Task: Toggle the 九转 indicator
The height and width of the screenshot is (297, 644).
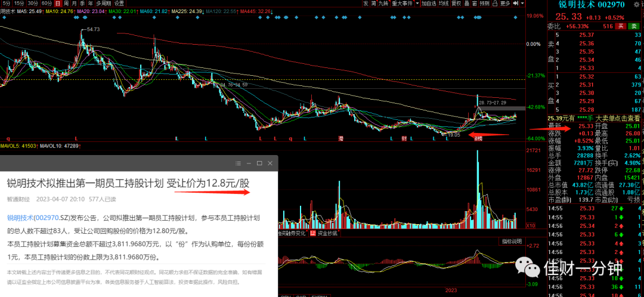Action: [x=384, y=4]
